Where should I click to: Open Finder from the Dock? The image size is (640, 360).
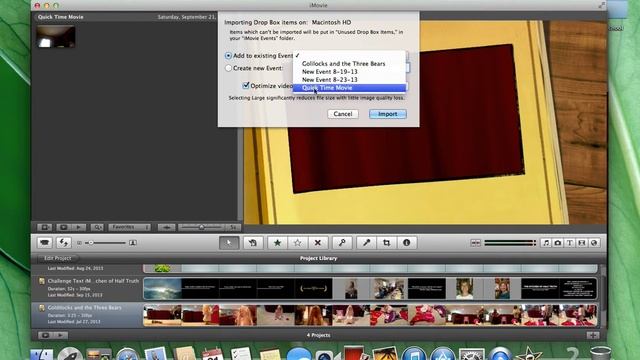(42, 354)
